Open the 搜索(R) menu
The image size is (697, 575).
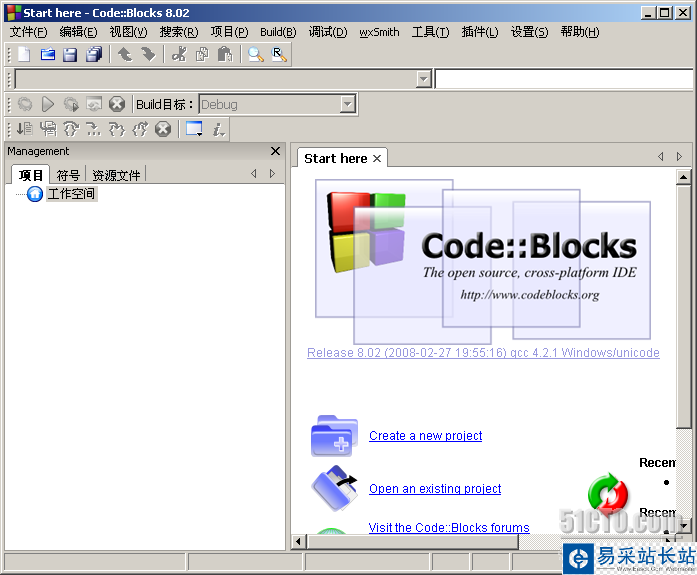(x=179, y=32)
